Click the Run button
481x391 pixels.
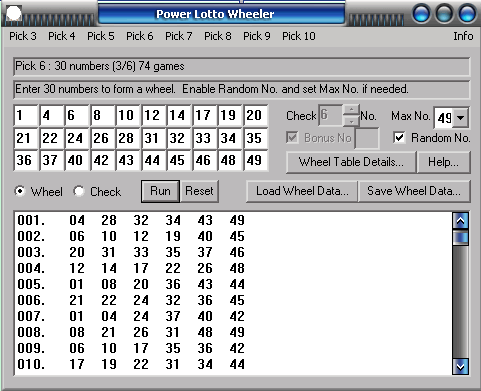coord(160,191)
